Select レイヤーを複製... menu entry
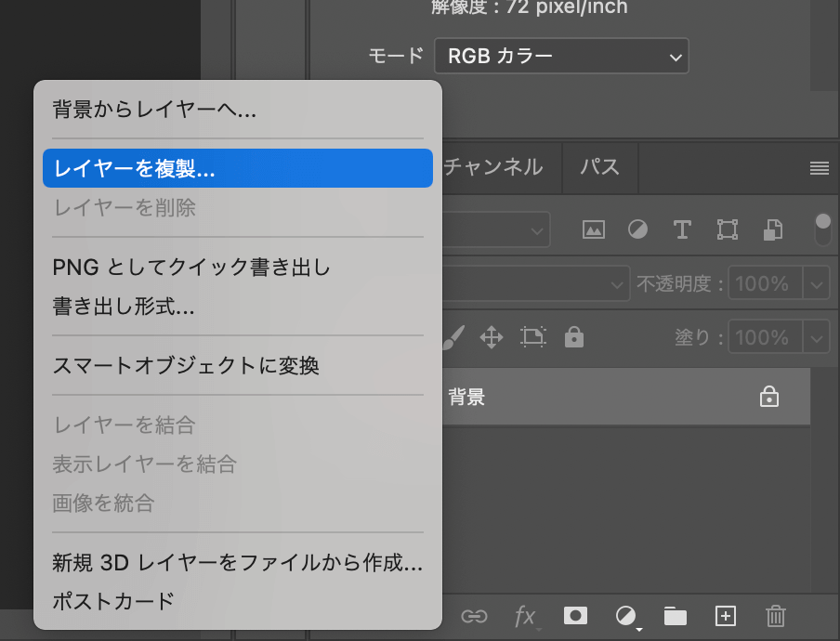 click(237, 168)
